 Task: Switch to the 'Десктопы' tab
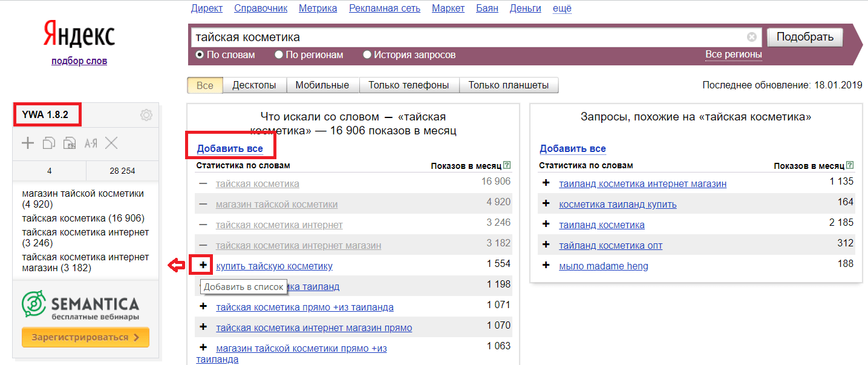pyautogui.click(x=254, y=85)
